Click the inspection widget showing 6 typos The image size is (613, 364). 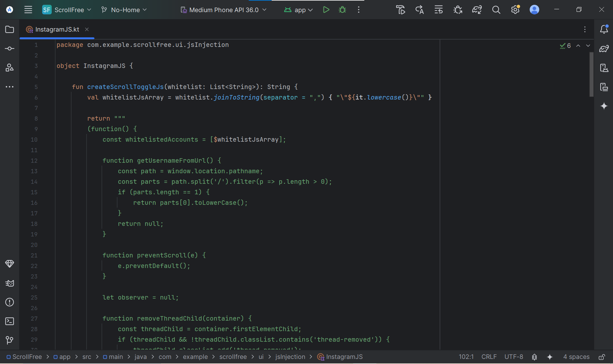coord(565,46)
